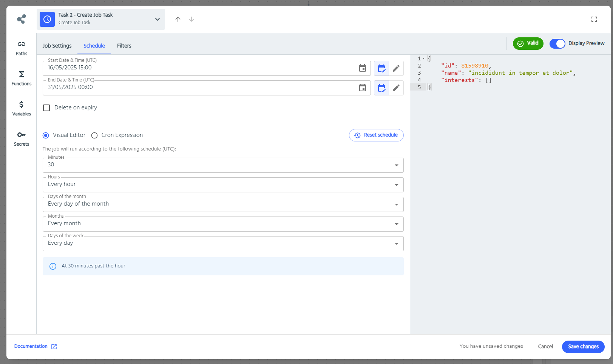Image resolution: width=613 pixels, height=364 pixels.
Task: Open the Secrets sidebar panel
Action: (x=22, y=139)
